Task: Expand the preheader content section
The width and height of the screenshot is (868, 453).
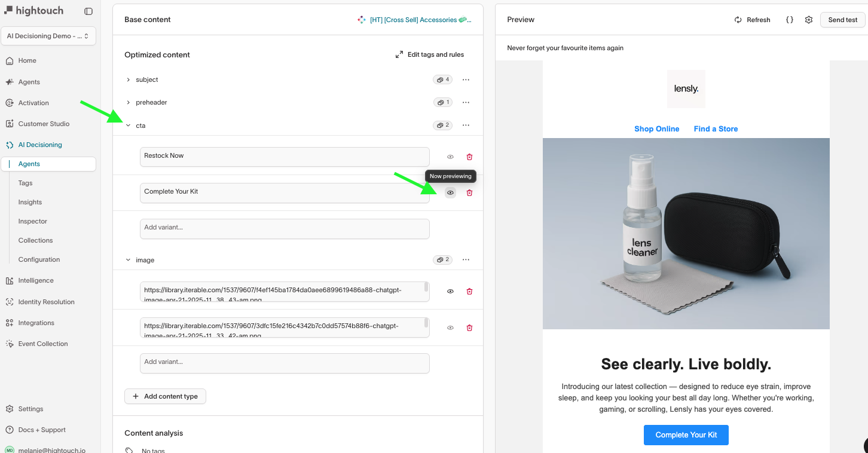Action: tap(128, 102)
